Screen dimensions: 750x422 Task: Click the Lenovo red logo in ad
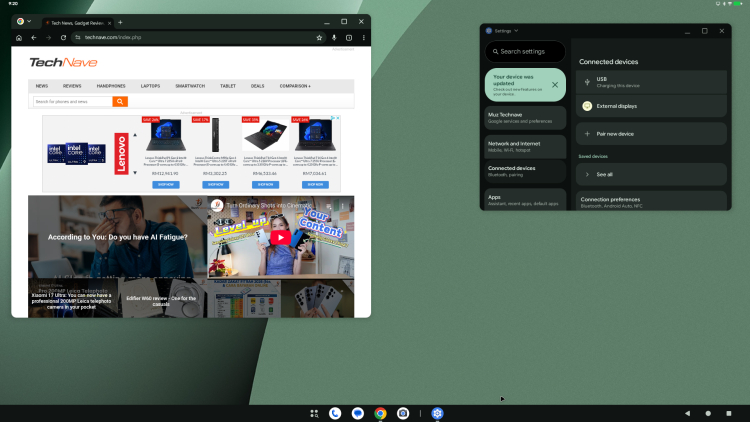121,154
